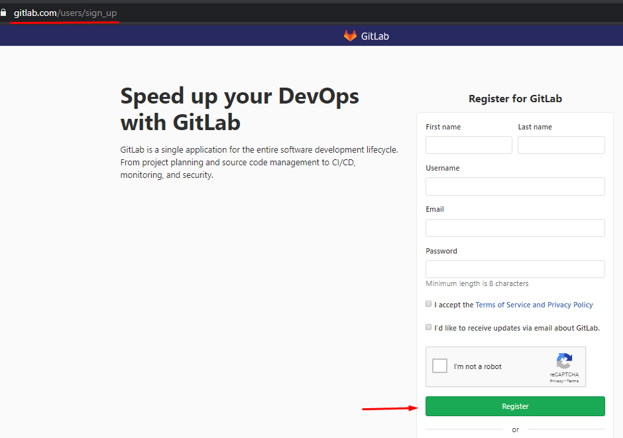The image size is (623, 438).
Task: Click the 'I'm not a robot' text
Action: [x=477, y=366]
